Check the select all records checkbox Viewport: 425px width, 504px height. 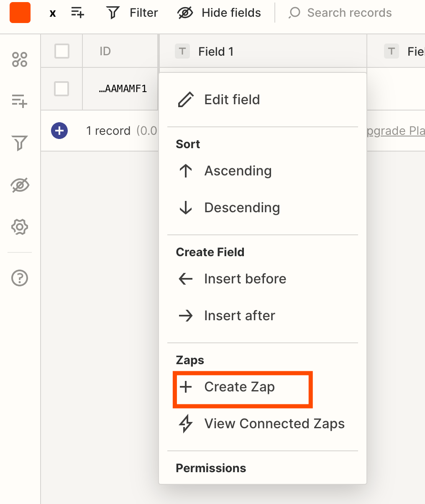pyautogui.click(x=62, y=51)
